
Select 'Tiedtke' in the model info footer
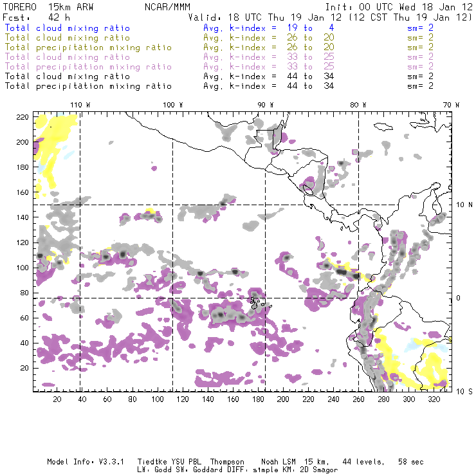(152, 462)
